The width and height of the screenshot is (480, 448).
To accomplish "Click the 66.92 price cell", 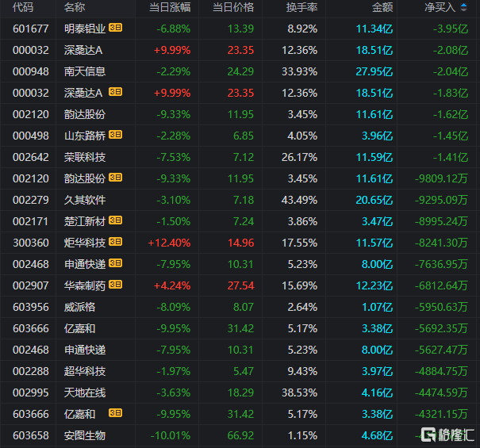I will 241,436.
